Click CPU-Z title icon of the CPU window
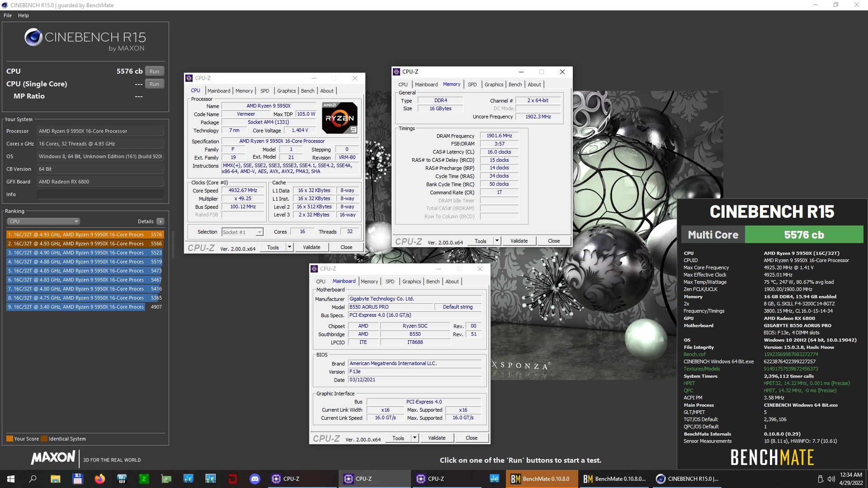This screenshot has height=488, width=868. coord(189,78)
